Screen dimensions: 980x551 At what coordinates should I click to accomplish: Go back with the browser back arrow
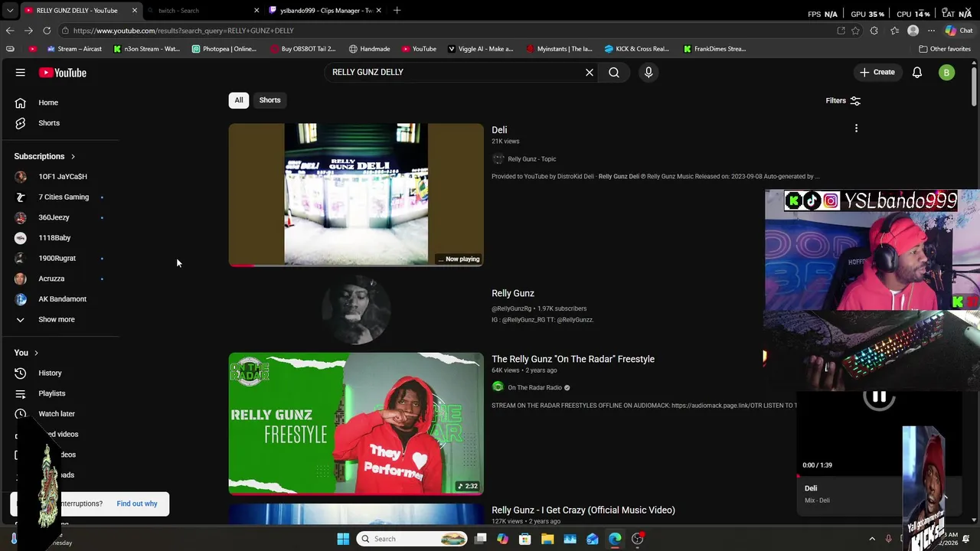point(10,31)
